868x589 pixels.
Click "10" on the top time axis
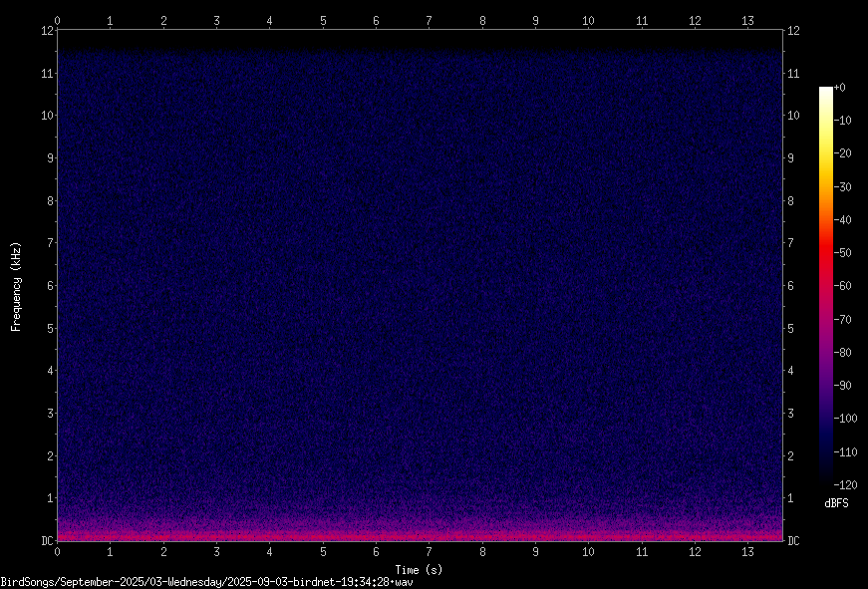click(588, 21)
